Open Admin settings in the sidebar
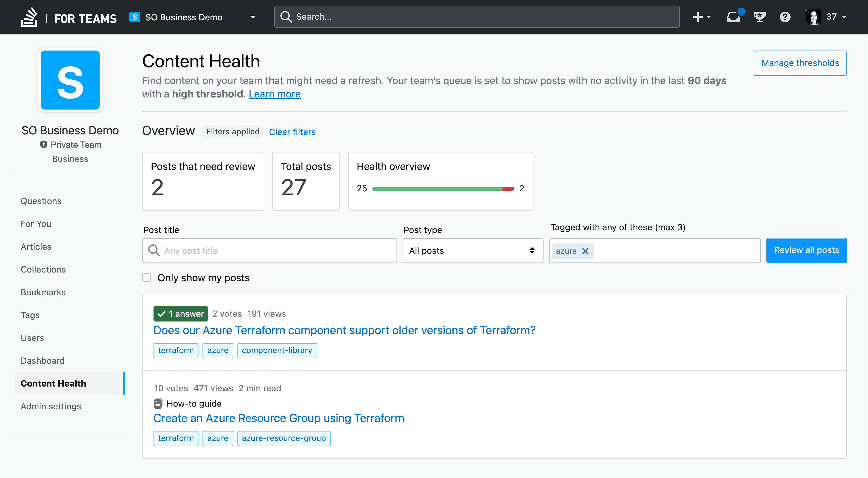 pyautogui.click(x=51, y=406)
